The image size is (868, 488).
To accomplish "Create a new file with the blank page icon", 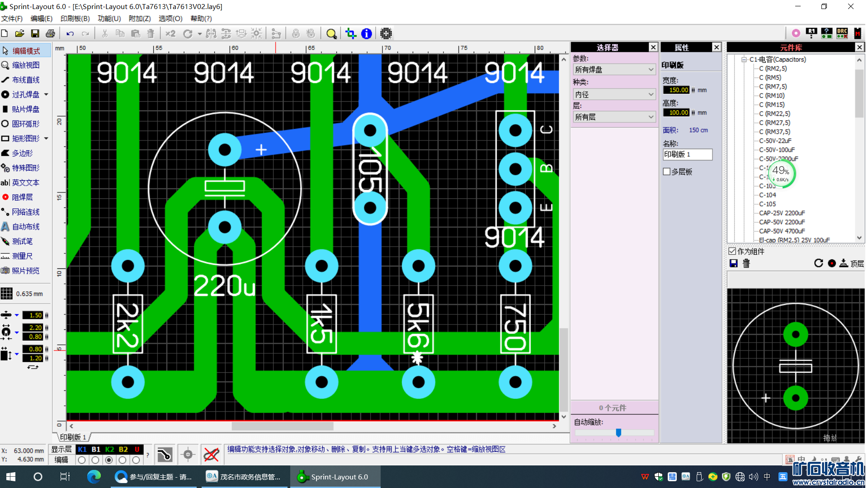I will pyautogui.click(x=5, y=33).
